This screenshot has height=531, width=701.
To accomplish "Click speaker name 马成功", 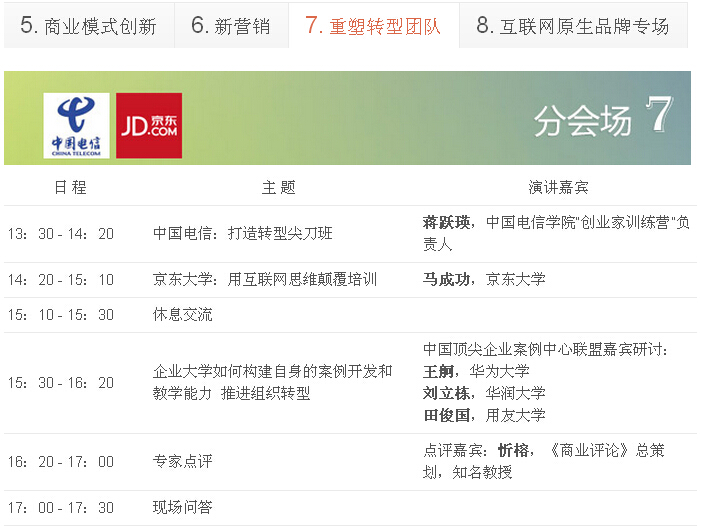I will click(447, 279).
